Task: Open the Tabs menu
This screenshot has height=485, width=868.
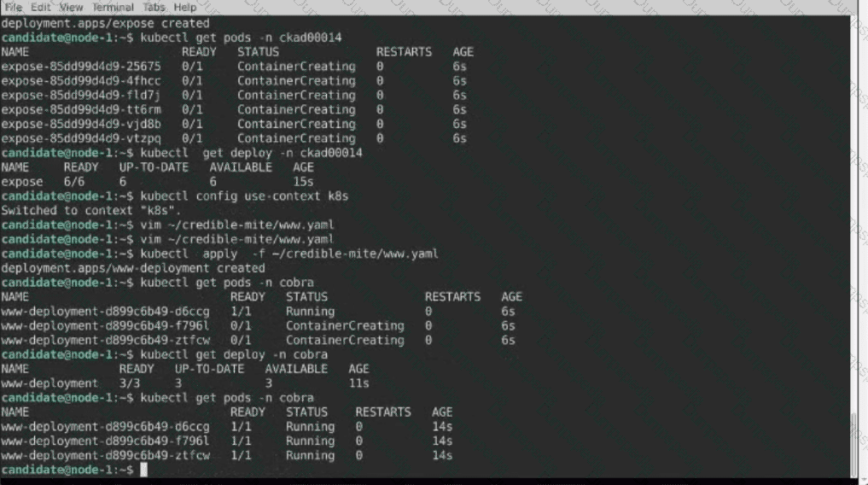Action: pyautogui.click(x=154, y=7)
